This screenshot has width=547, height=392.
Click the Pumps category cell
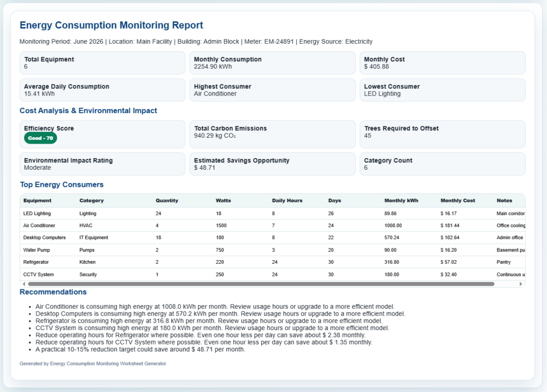pyautogui.click(x=87, y=250)
